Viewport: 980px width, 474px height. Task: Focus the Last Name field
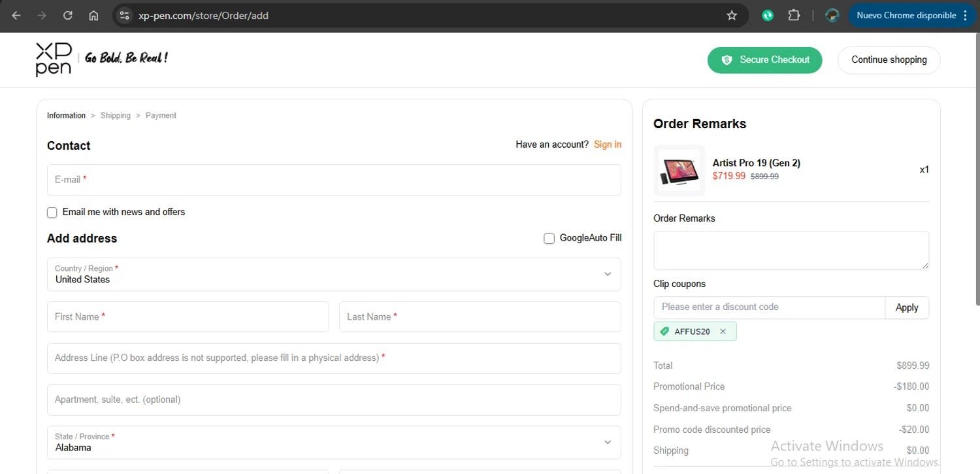[480, 317]
